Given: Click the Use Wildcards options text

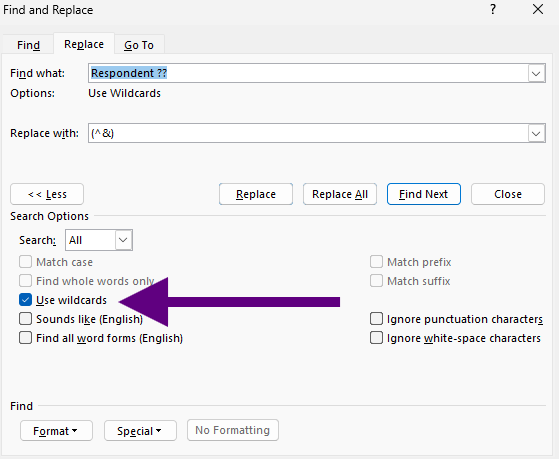Looking at the screenshot, I should click(x=124, y=93).
